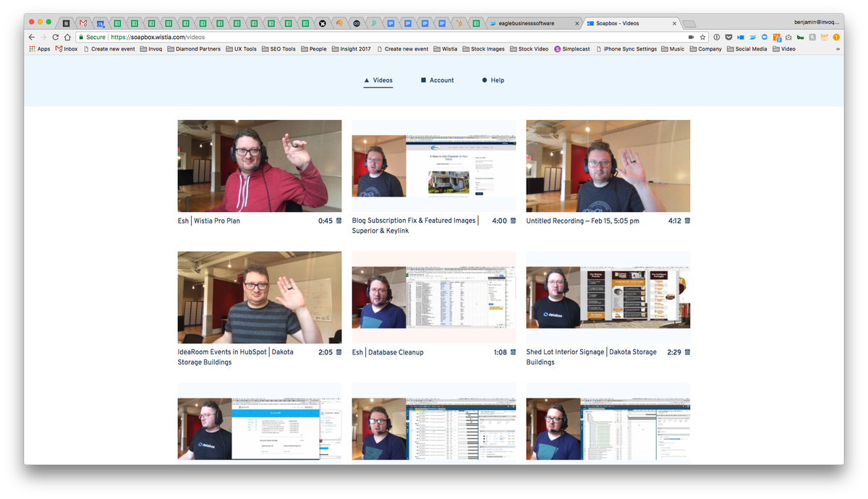Viewport: 868px width, 499px height.
Task: Open the SEO Tools bookmark folder
Action: tap(278, 49)
